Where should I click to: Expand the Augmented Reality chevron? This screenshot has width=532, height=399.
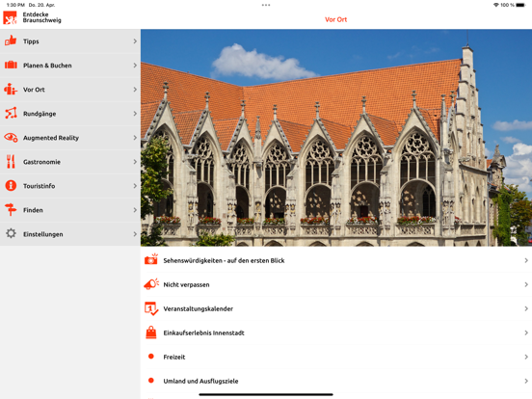point(135,138)
